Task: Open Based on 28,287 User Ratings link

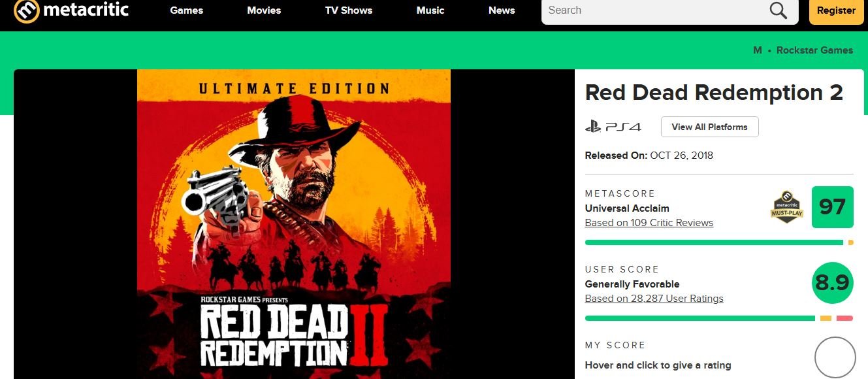Action: pyautogui.click(x=654, y=299)
